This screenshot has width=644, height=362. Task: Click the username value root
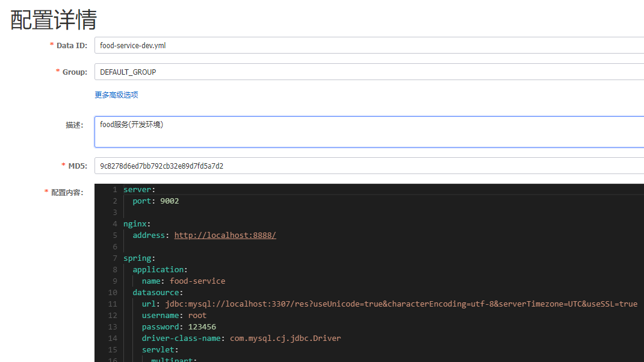tap(197, 316)
